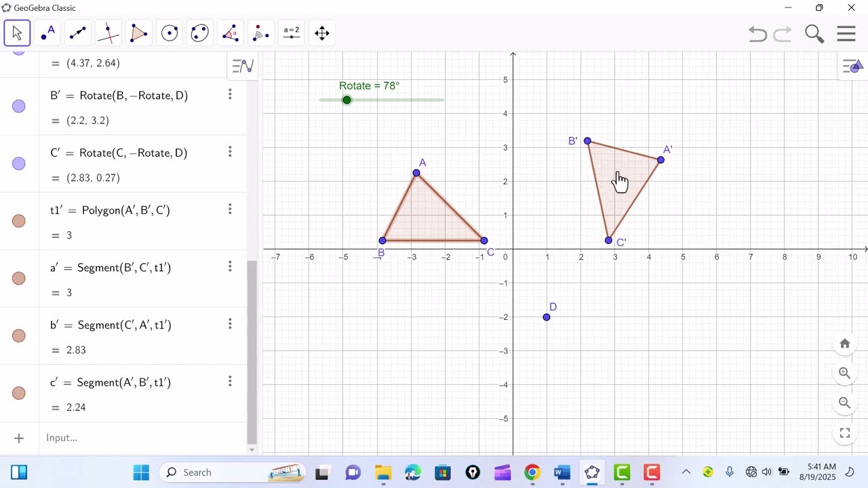Click the value 2.24 for c'
The width and height of the screenshot is (868, 488).
point(76,407)
